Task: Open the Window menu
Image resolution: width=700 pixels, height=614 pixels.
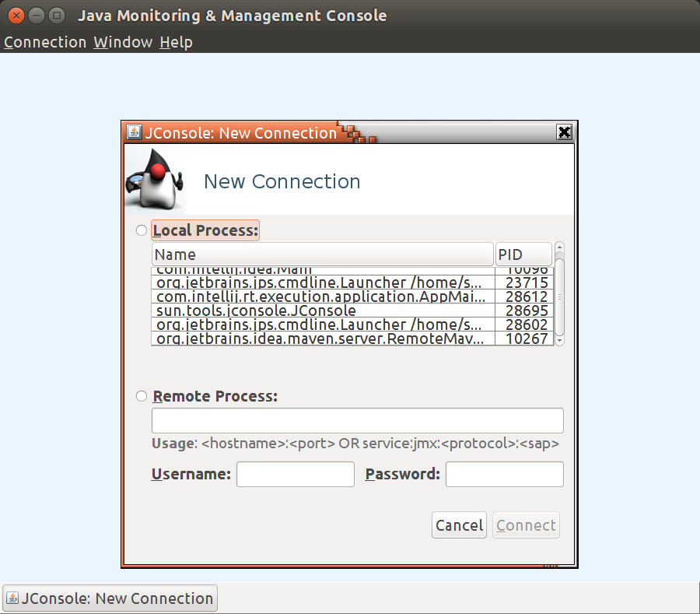Action: (x=123, y=43)
